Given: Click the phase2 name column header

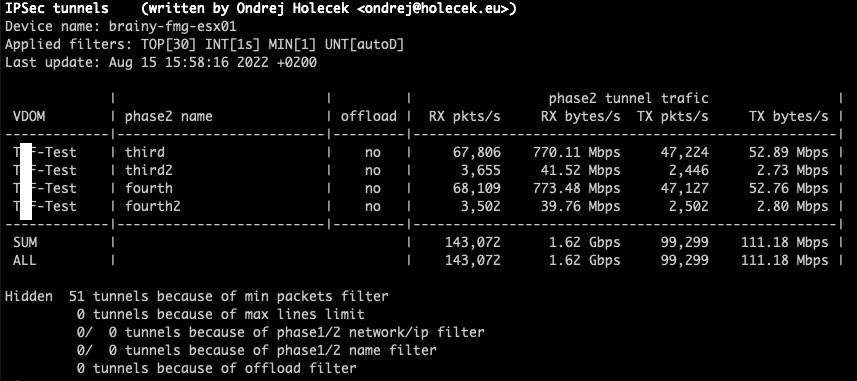Looking at the screenshot, I should point(168,116).
